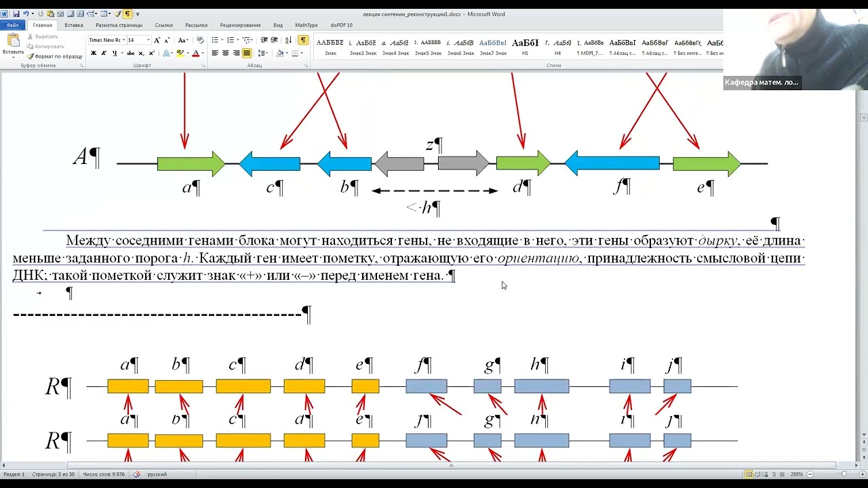Open font name combo box
Screen dimensions: 868x488
click(x=107, y=40)
